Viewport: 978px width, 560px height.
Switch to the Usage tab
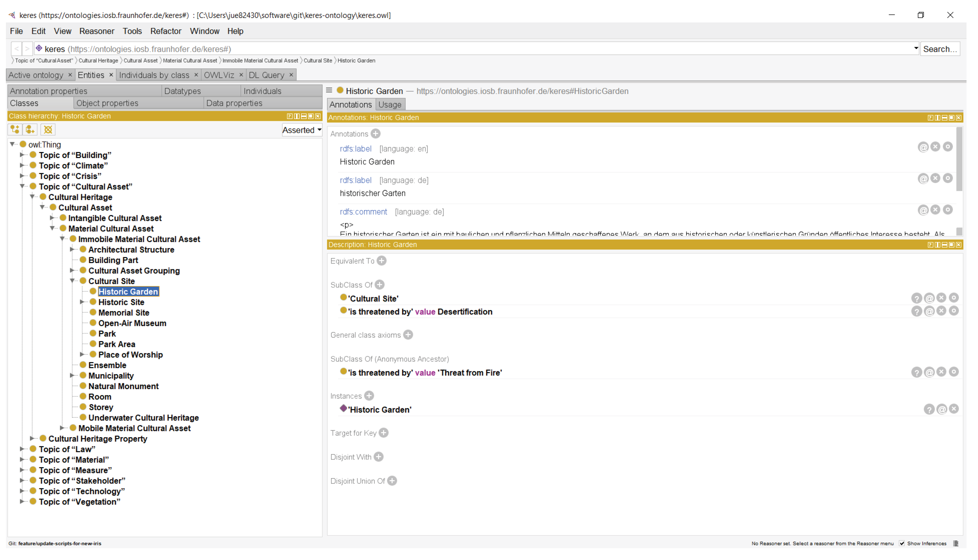click(390, 105)
